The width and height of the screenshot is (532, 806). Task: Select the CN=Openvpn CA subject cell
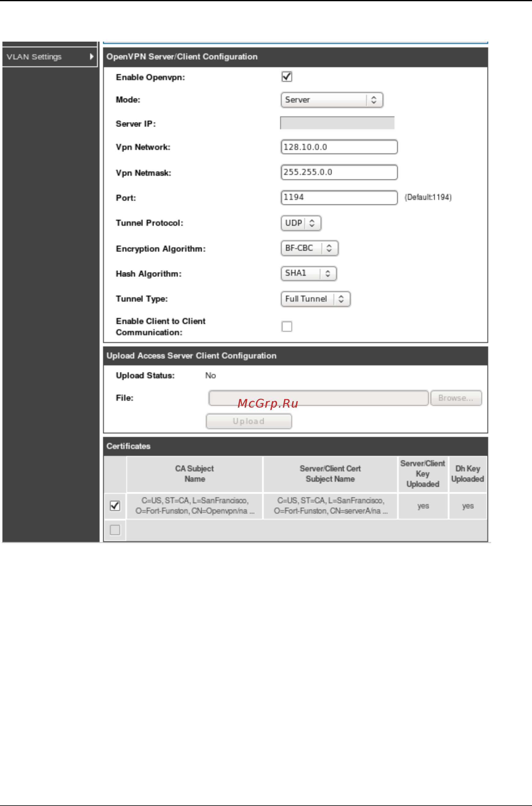pos(194,506)
